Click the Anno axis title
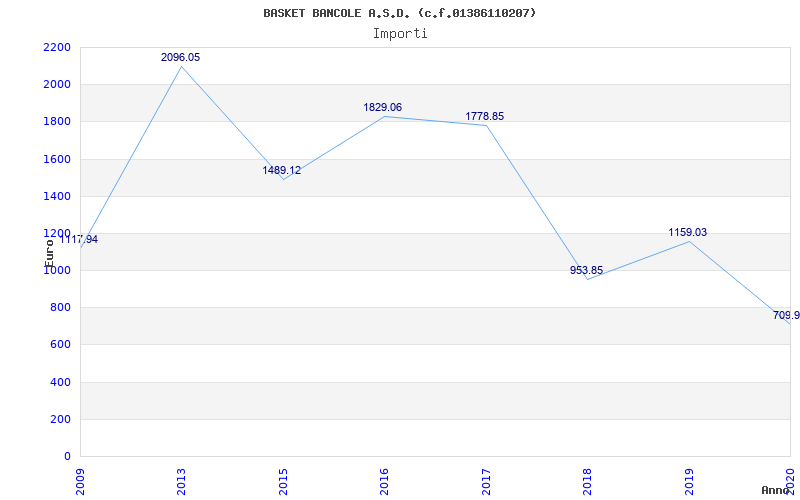The height and width of the screenshot is (500, 800). tap(776, 490)
